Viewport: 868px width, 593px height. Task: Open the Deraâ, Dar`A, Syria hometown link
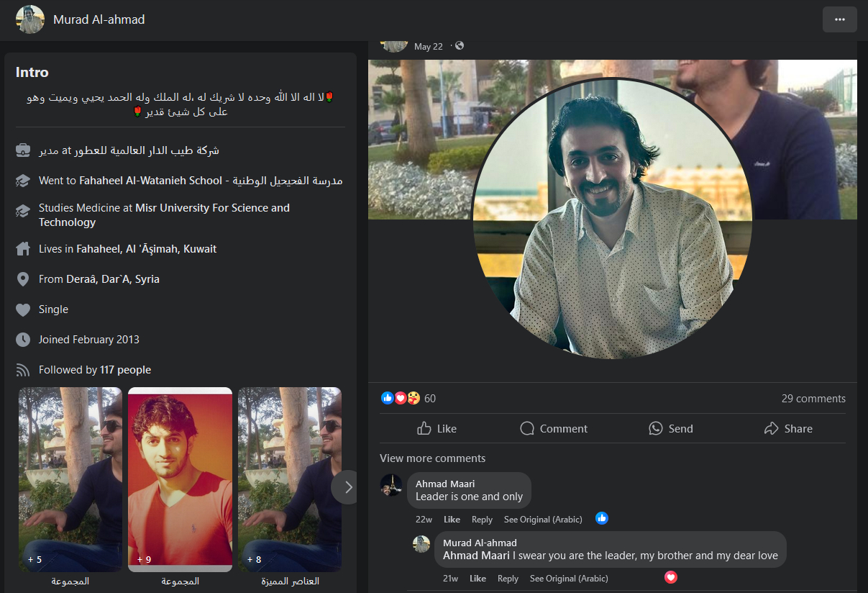click(x=113, y=279)
